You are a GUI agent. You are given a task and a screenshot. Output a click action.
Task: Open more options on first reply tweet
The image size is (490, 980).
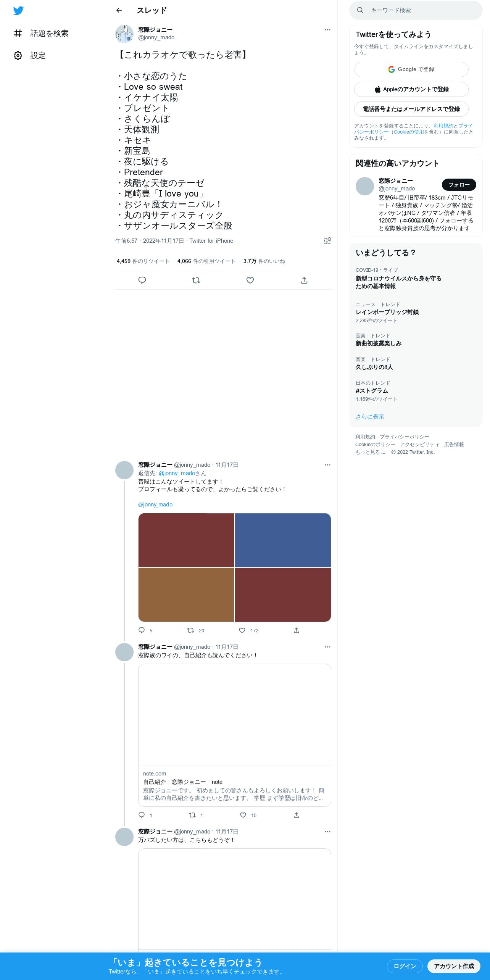click(327, 465)
